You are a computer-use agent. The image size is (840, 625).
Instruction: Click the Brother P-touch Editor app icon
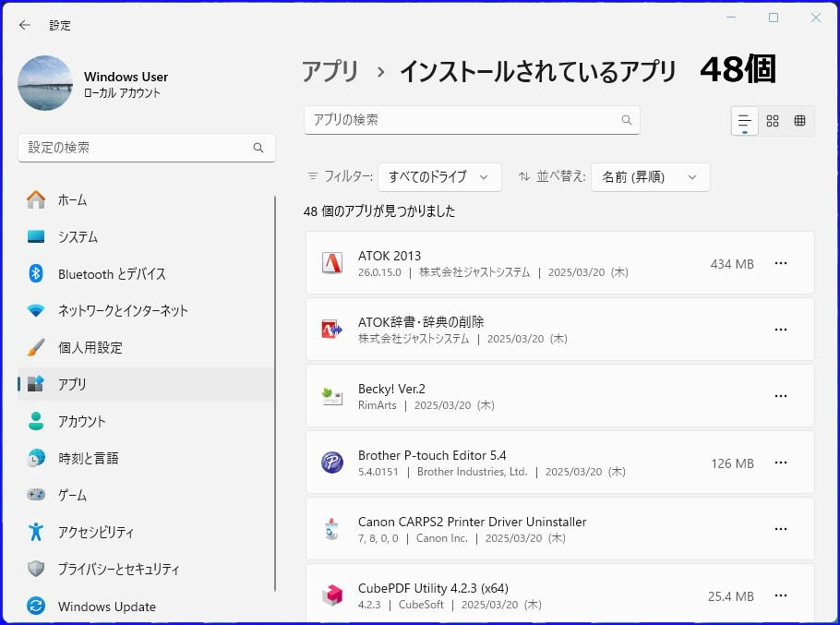(x=332, y=463)
